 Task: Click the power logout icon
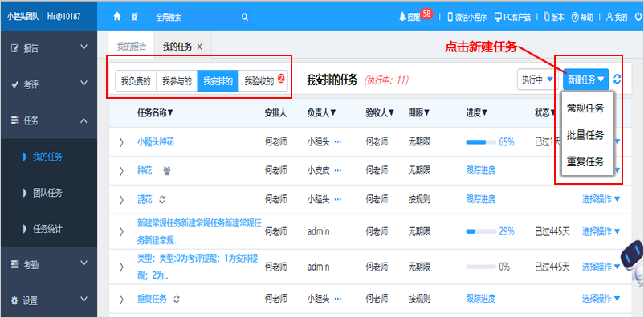(x=638, y=17)
